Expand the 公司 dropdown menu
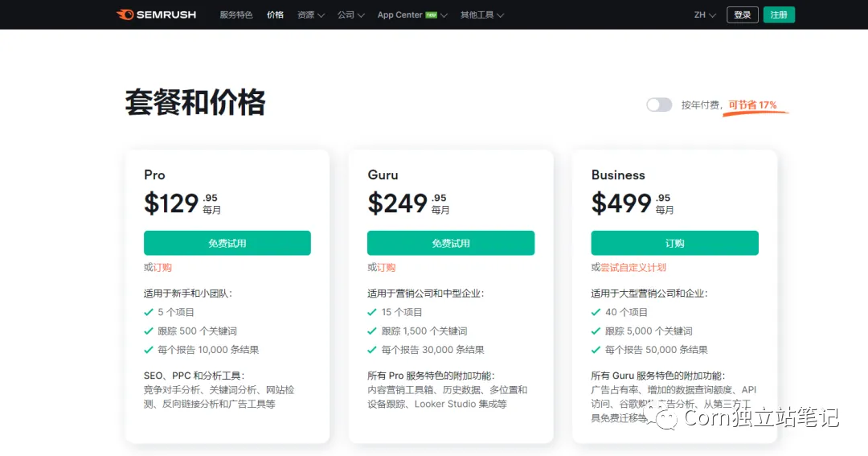Image resolution: width=868 pixels, height=456 pixels. [351, 15]
